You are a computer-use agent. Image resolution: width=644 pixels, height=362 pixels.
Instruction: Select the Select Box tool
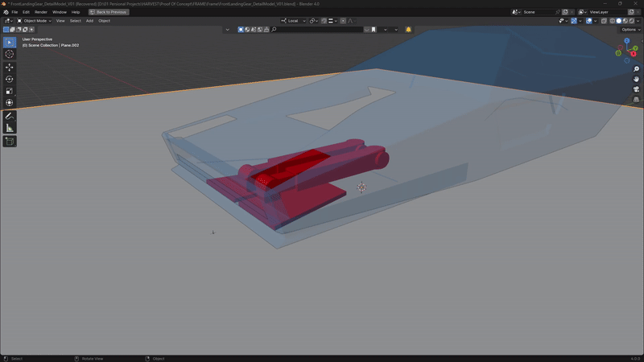10,43
